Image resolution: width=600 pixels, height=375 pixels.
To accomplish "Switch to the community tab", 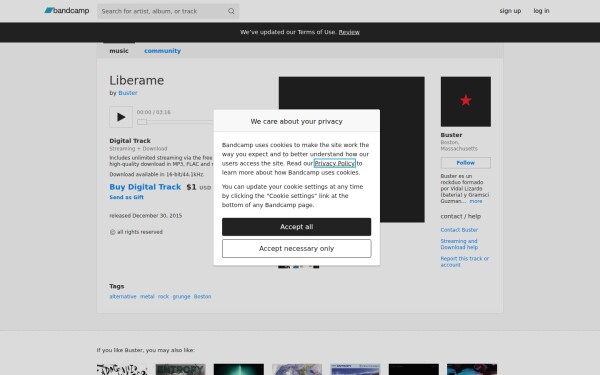I will click(162, 51).
